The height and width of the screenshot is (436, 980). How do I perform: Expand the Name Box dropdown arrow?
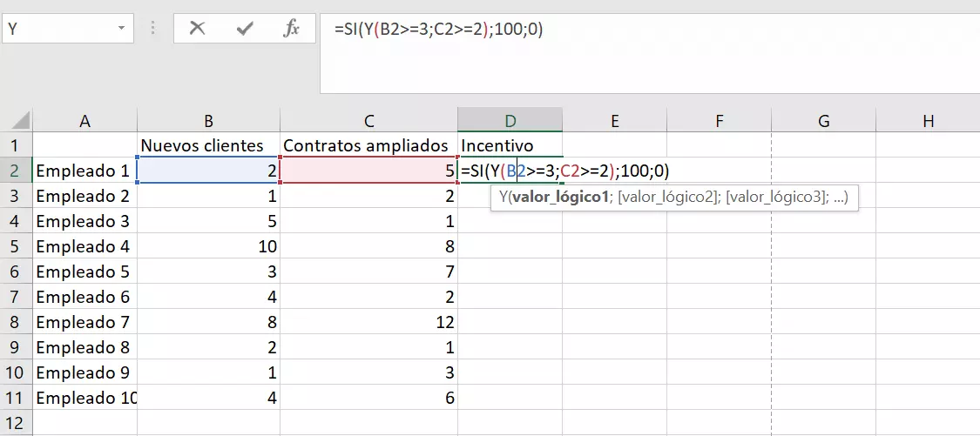click(120, 30)
